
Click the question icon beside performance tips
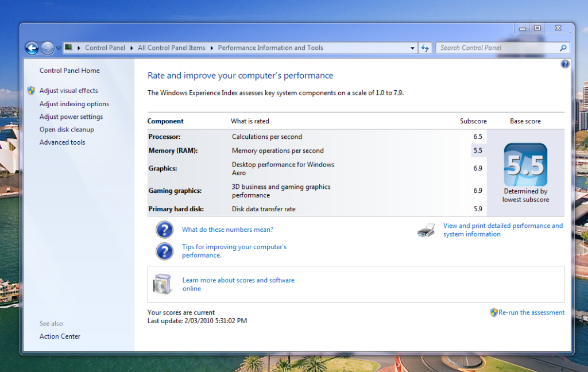pos(165,251)
